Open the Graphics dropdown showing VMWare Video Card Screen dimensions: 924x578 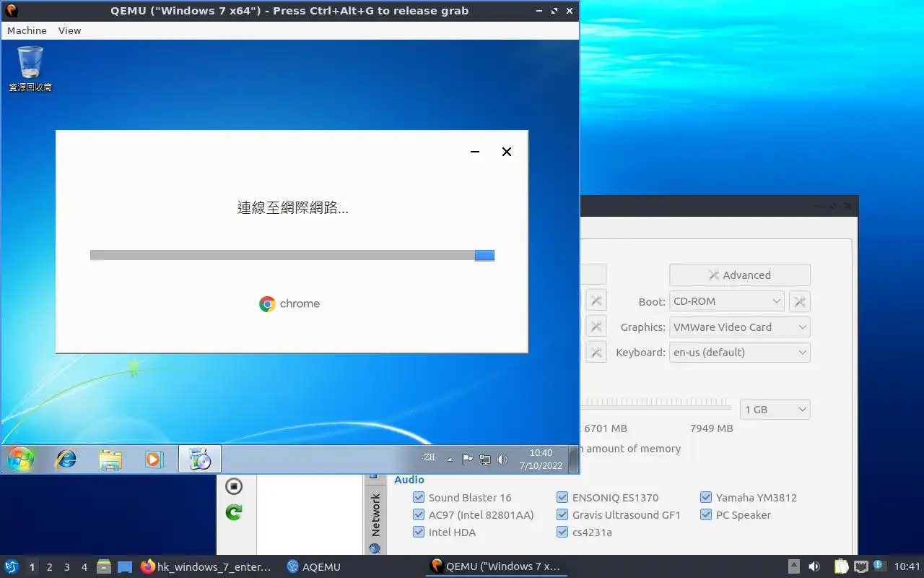pos(740,327)
